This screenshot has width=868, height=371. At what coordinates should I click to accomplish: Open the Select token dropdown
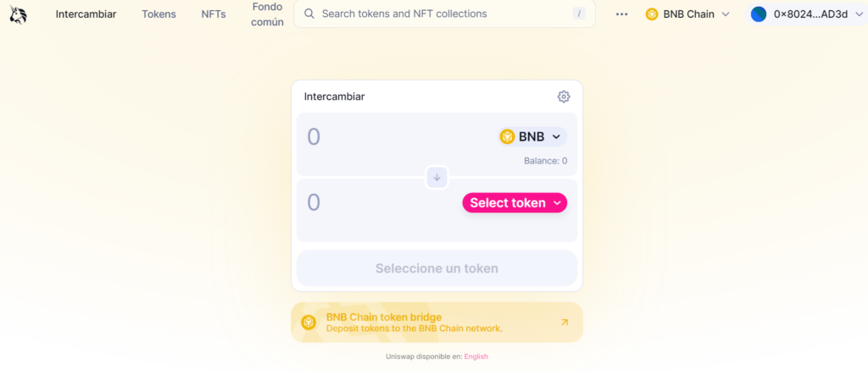tap(515, 202)
